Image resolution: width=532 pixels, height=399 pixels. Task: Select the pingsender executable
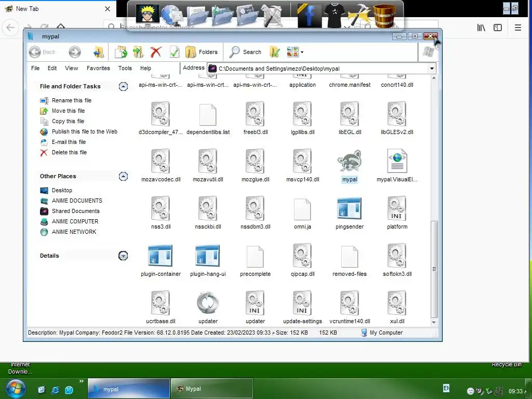350,214
